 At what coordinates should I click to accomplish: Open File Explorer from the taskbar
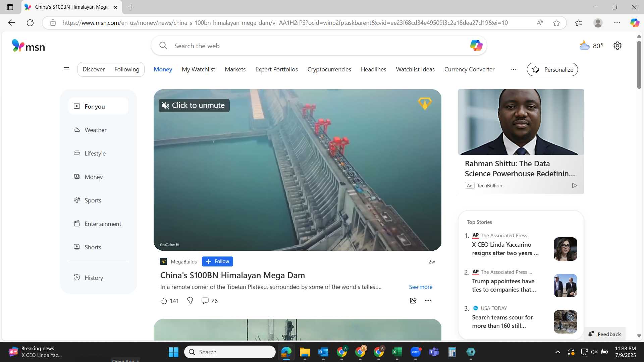pos(305,352)
